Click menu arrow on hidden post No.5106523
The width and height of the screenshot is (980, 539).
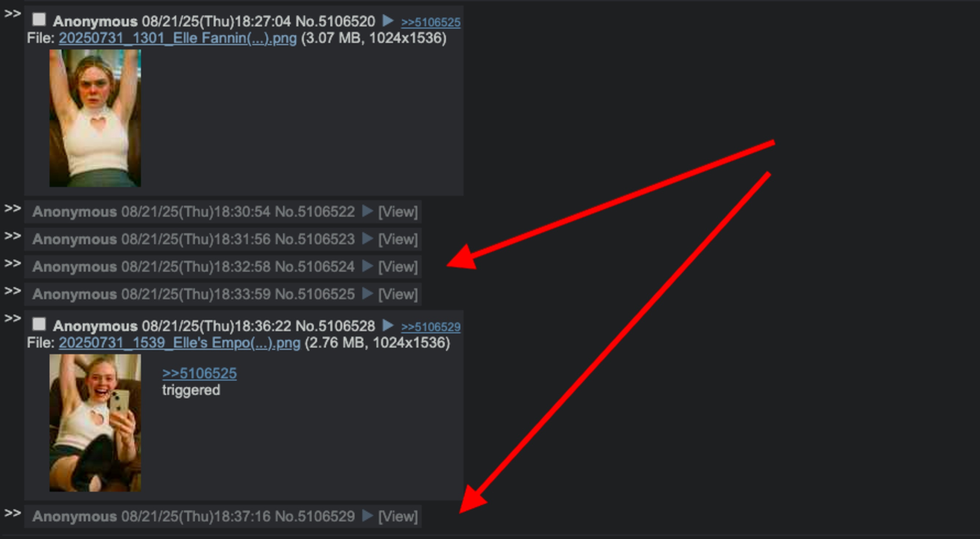(x=367, y=239)
